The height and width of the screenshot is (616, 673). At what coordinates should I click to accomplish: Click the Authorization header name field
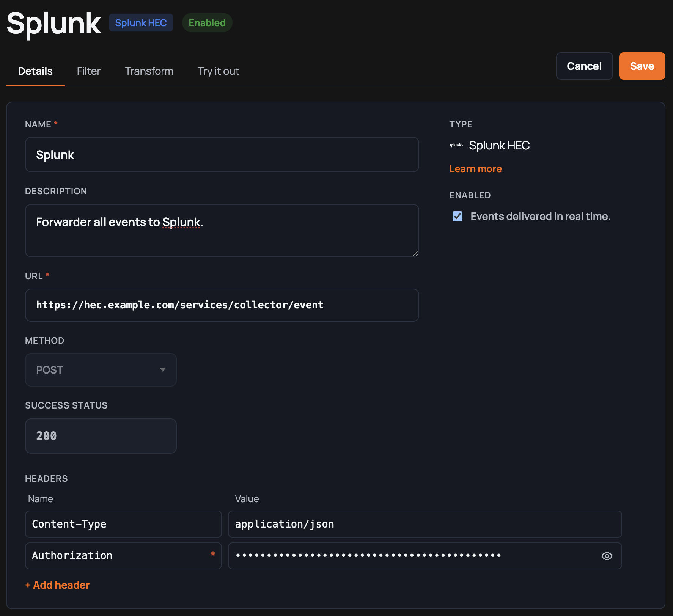tap(123, 556)
